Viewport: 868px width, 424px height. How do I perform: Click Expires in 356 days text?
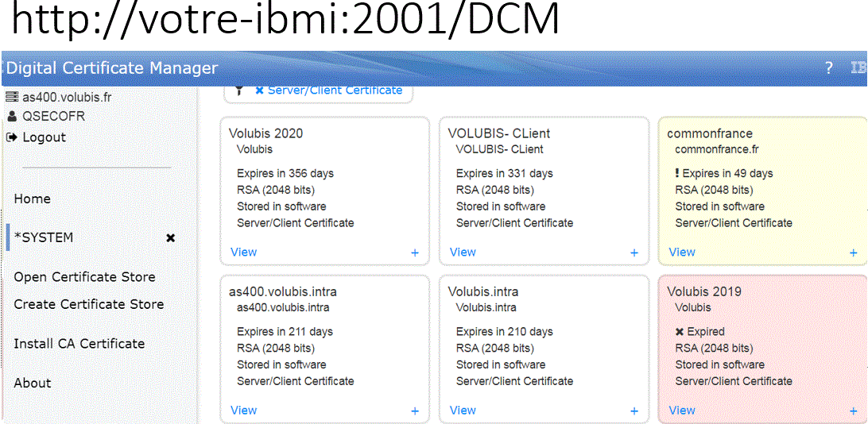click(285, 174)
